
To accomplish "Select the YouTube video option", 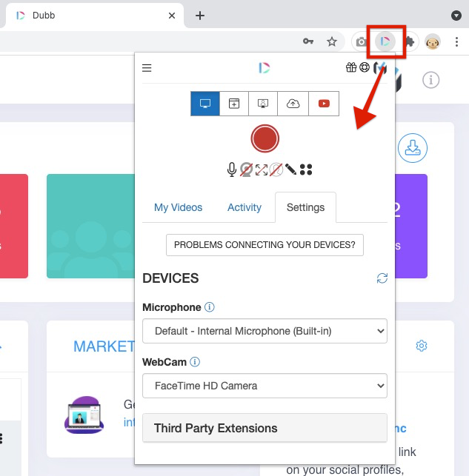I will point(324,104).
